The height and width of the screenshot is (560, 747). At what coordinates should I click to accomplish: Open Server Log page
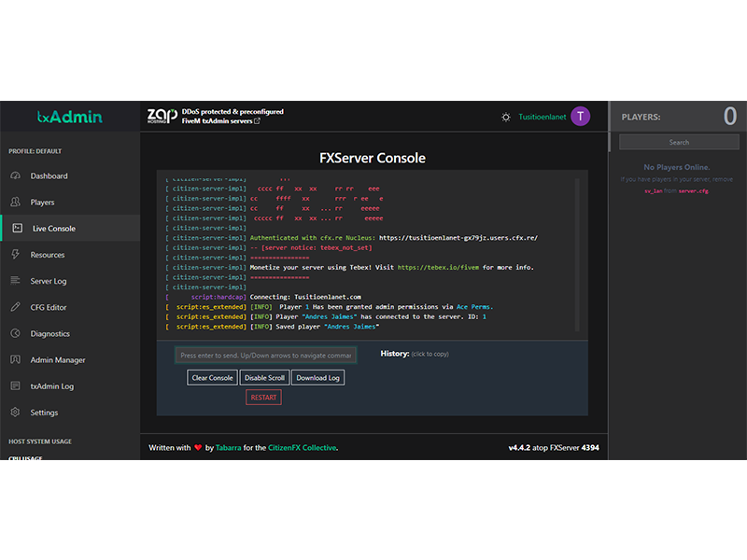point(71,281)
